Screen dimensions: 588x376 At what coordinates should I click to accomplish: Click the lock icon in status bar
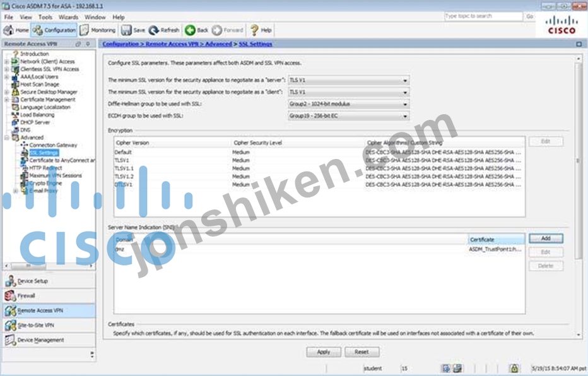tap(515, 368)
